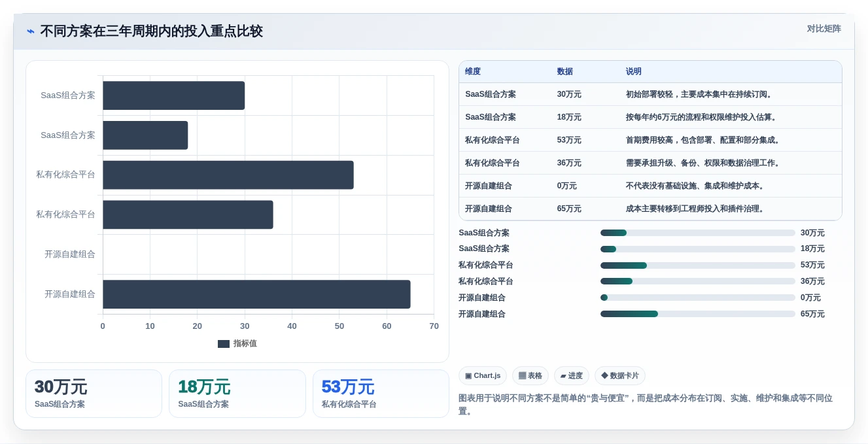This screenshot has width=868, height=444.
Task: Toggle the 指标值 legend swatch under the chart
Action: tap(224, 344)
